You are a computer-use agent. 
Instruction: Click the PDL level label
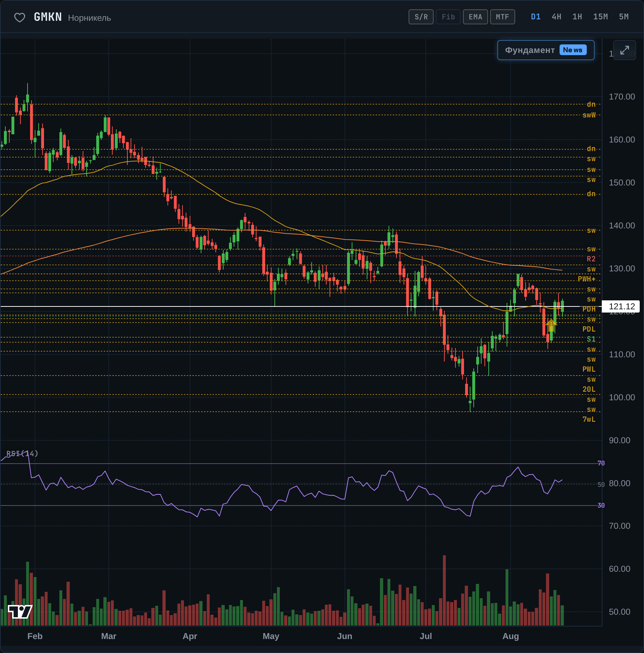pyautogui.click(x=589, y=329)
